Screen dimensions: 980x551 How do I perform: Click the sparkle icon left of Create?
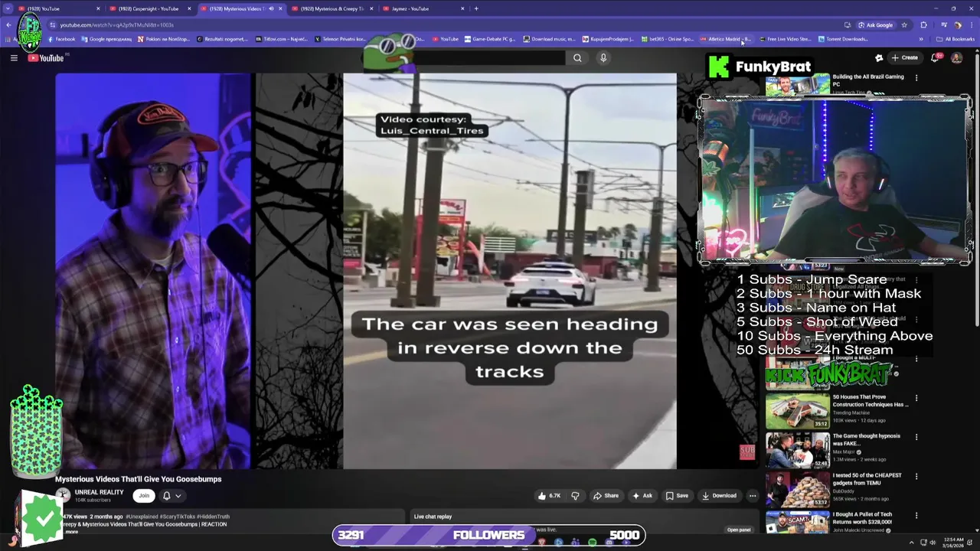coord(879,58)
